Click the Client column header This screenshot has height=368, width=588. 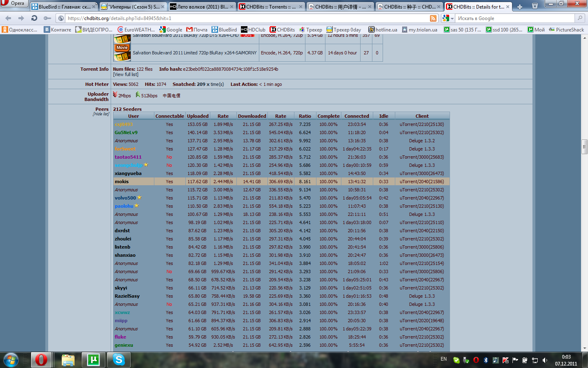422,116
